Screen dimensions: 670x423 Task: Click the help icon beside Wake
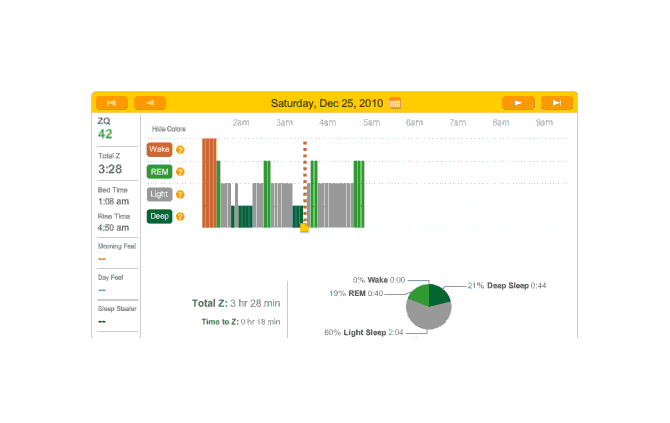coord(181,149)
